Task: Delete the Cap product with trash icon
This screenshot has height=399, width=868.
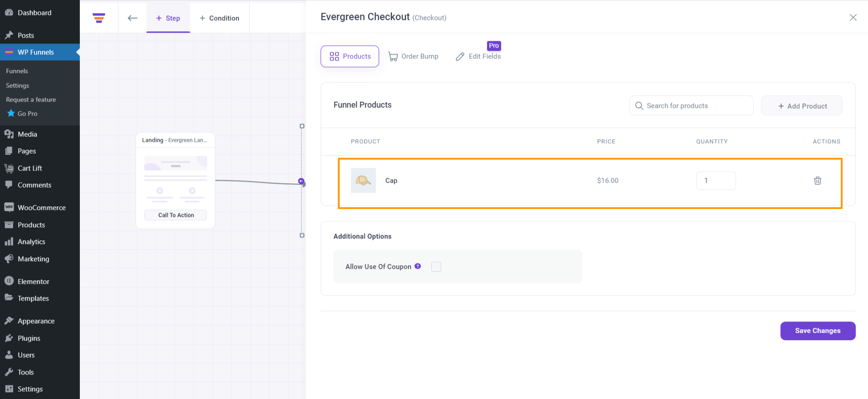Action: (x=817, y=180)
